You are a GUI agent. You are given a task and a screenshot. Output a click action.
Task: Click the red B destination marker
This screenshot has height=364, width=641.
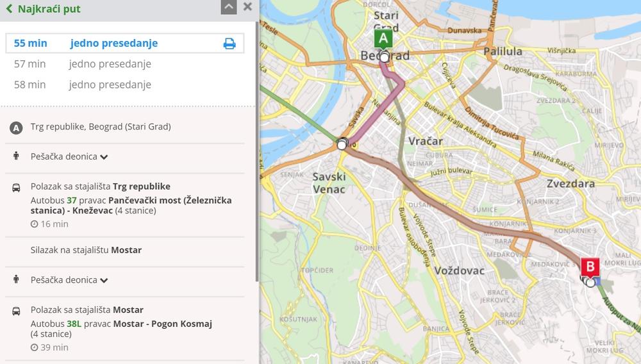pyautogui.click(x=590, y=267)
